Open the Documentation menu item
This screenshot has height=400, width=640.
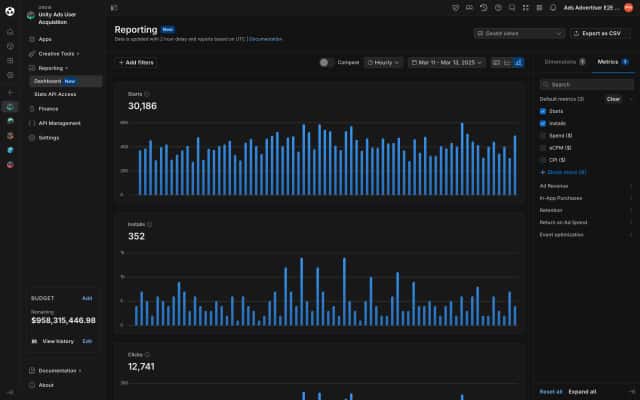[x=57, y=371]
